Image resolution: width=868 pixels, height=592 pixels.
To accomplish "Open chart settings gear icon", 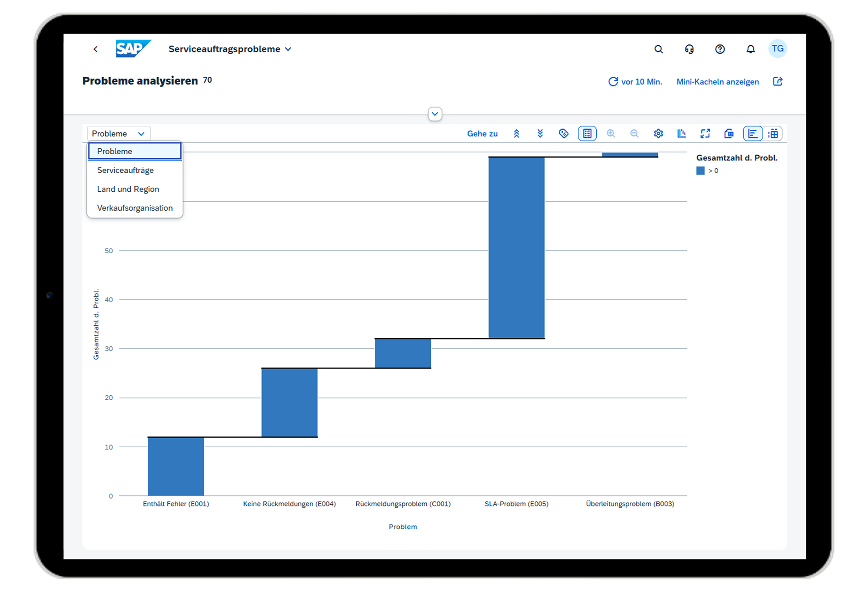I will tap(658, 133).
